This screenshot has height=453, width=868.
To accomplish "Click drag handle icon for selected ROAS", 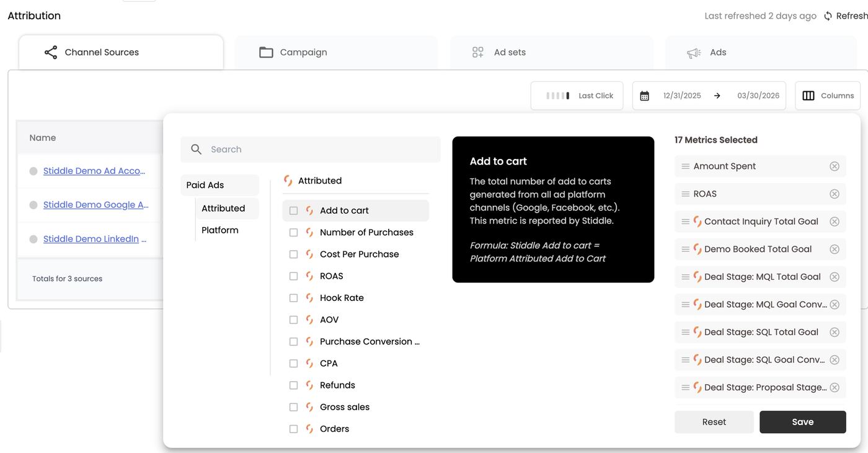I will pos(686,194).
